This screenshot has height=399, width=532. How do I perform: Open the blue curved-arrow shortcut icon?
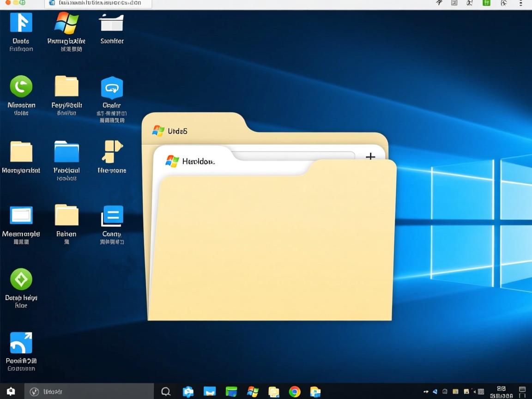tap(21, 343)
